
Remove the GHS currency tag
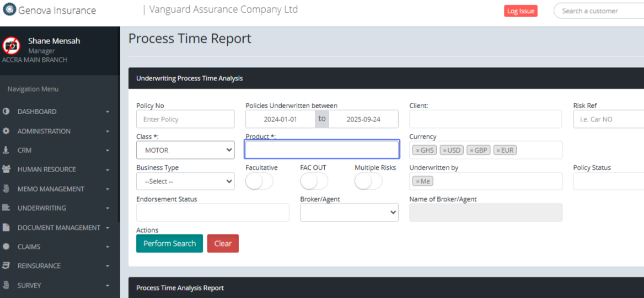pyautogui.click(x=417, y=151)
